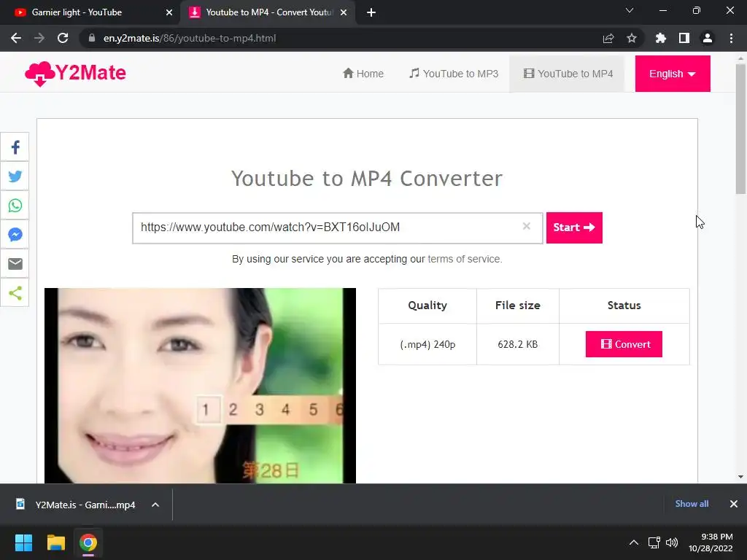Show hidden system tray icons
Viewport: 747px width, 560px height.
(x=634, y=542)
